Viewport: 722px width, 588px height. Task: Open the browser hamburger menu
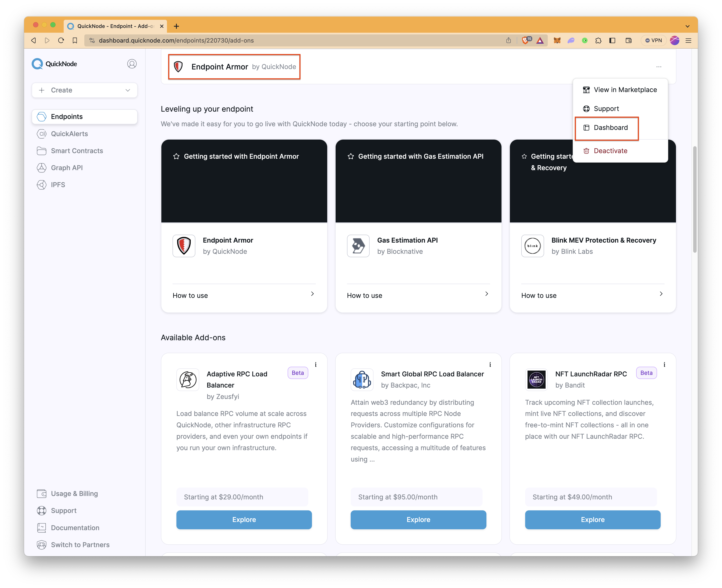coord(688,40)
